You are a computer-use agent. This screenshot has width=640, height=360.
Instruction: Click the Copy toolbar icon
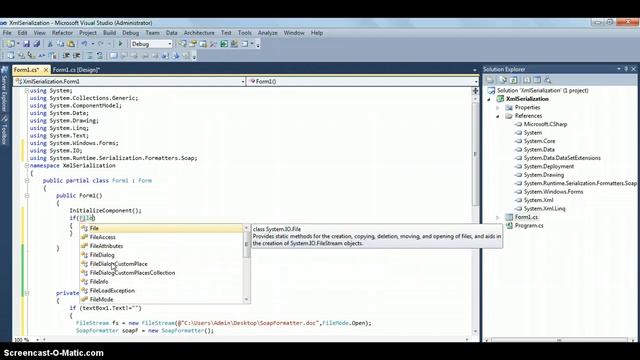(x=60, y=44)
